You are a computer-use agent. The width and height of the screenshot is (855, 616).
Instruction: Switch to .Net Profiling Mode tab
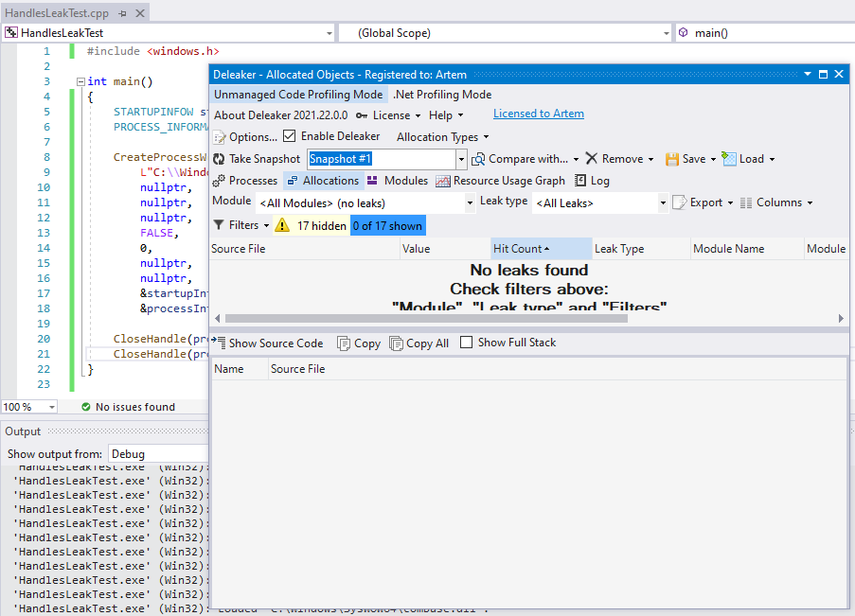(442, 95)
